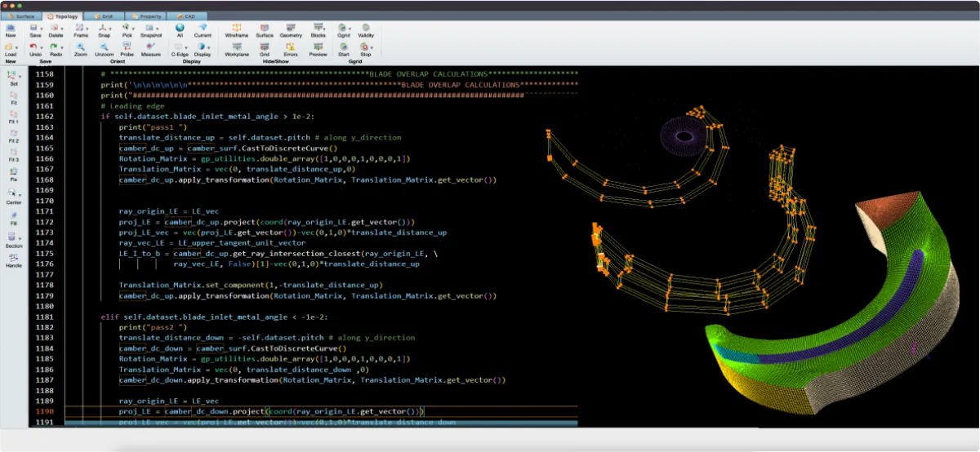The height and width of the screenshot is (452, 980).
Task: Click the New file icon
Action: [11, 27]
